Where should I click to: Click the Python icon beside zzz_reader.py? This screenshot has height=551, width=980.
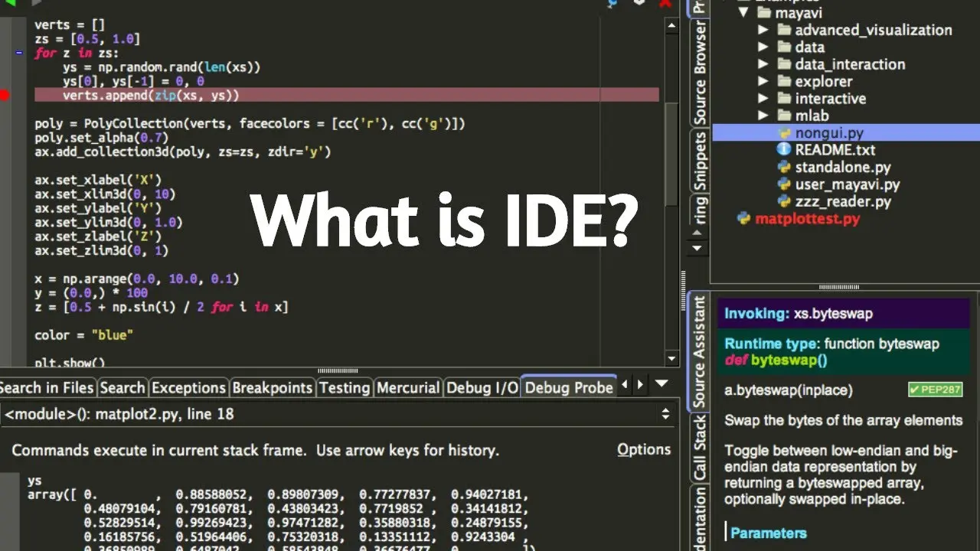pyautogui.click(x=784, y=201)
